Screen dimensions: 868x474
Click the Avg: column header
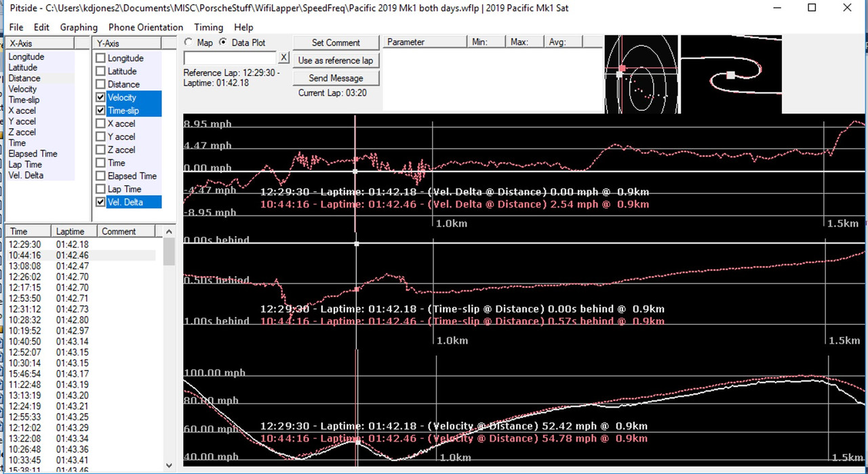[x=564, y=42]
